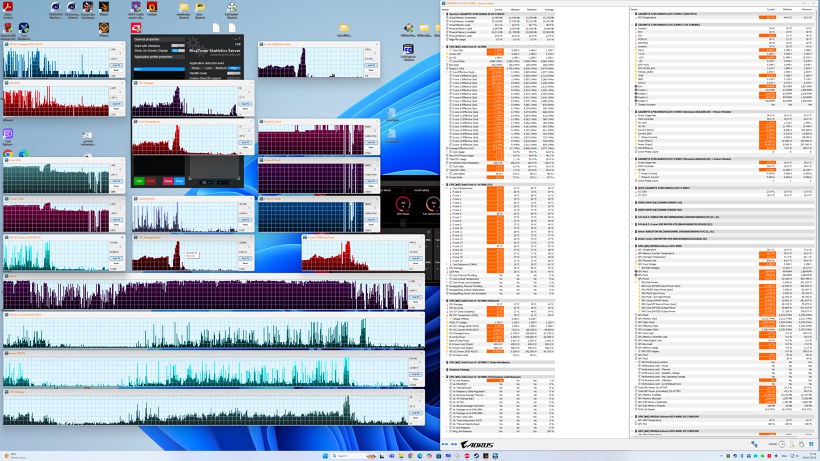820x461 pixels.
Task: Open the folder icon on the desktop
Action: tap(184, 8)
